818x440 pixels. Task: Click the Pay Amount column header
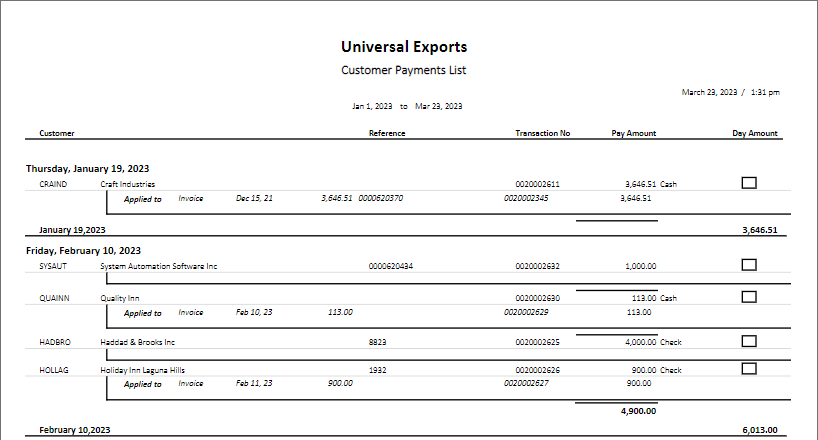click(634, 133)
